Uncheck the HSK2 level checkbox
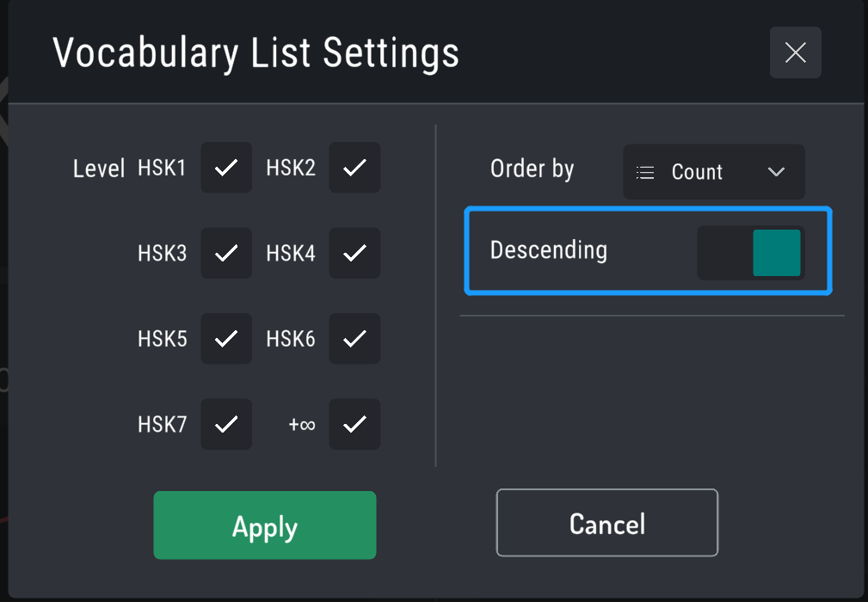Viewport: 868px width, 602px height. click(354, 168)
